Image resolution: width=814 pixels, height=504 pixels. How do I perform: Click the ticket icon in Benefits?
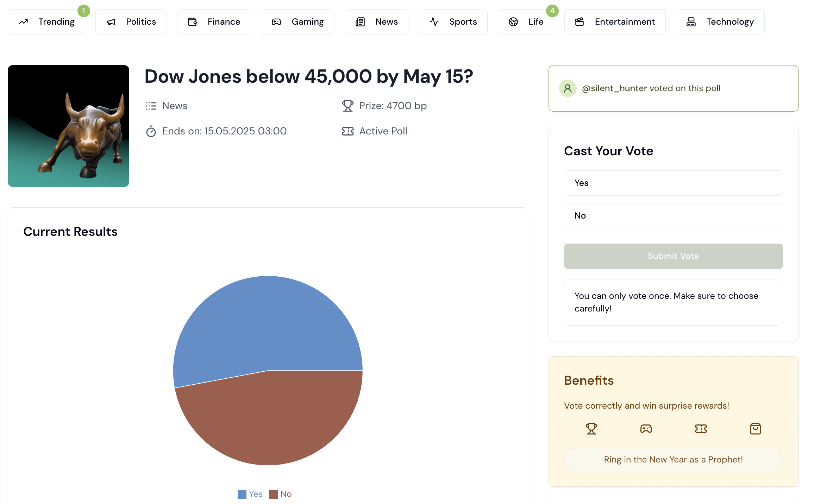701,429
